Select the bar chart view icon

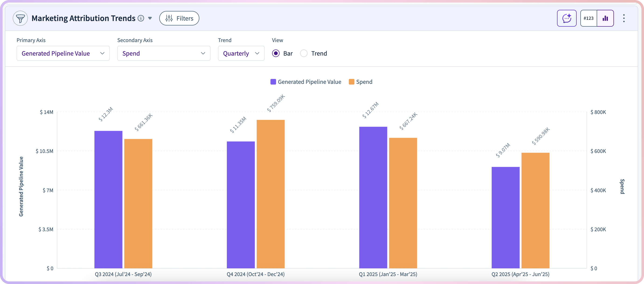point(605,18)
